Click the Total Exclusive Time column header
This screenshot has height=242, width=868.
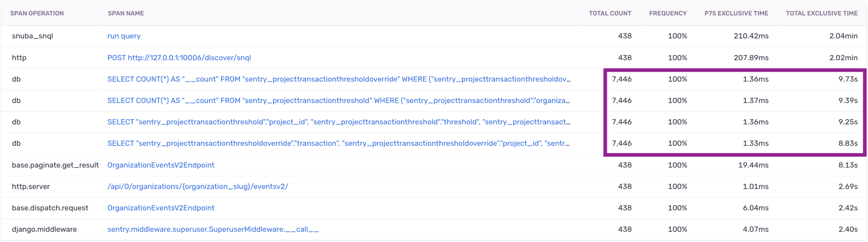click(x=822, y=14)
